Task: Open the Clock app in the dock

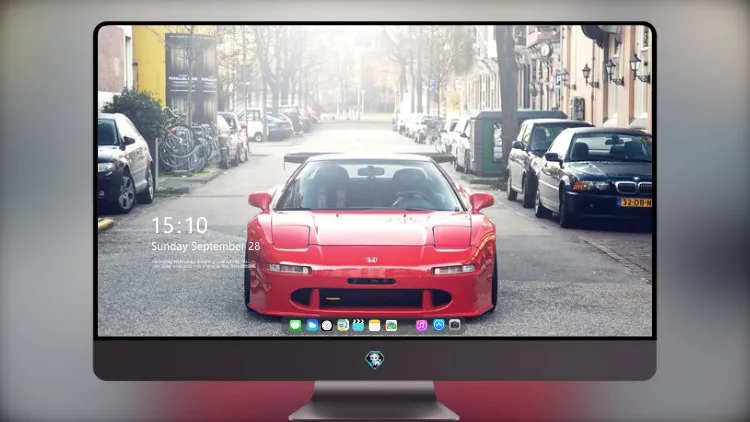Action: click(x=327, y=325)
